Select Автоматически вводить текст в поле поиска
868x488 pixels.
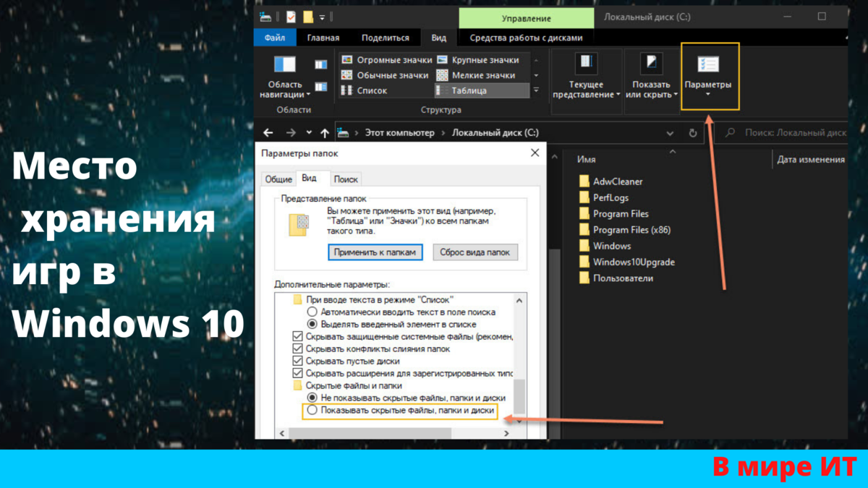pyautogui.click(x=312, y=312)
